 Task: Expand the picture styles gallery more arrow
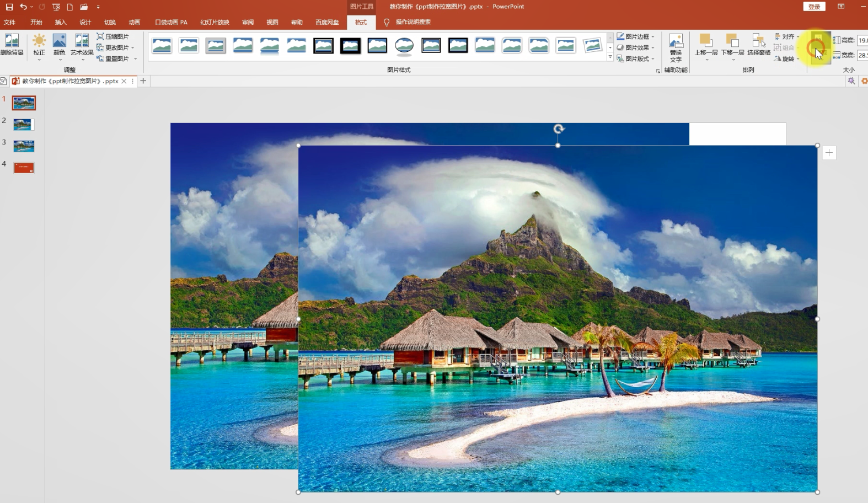[x=610, y=57]
